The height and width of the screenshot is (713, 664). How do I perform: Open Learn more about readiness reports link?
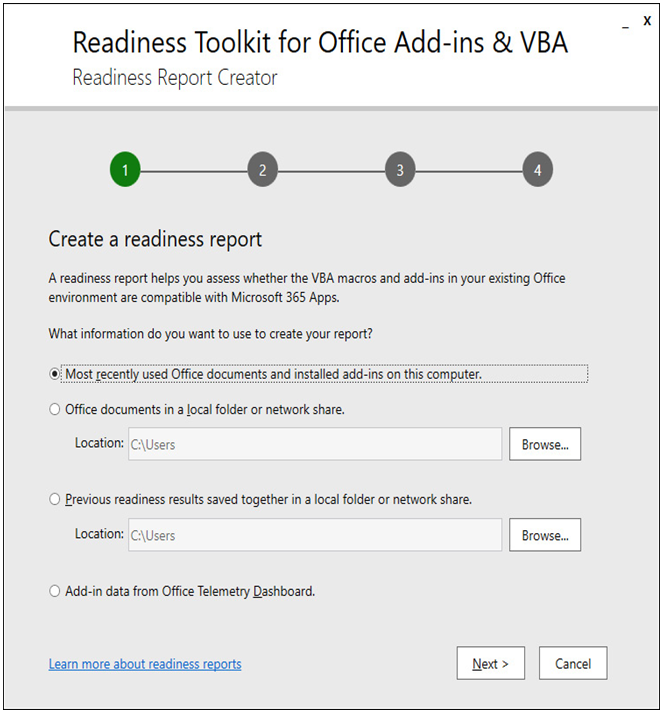pyautogui.click(x=145, y=664)
